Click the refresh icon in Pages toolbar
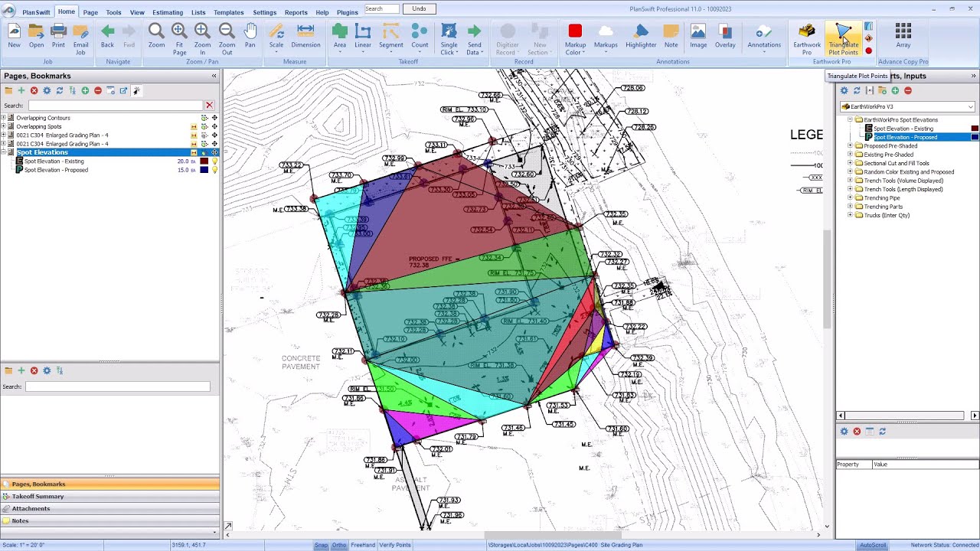The height and width of the screenshot is (551, 980). coord(60,90)
